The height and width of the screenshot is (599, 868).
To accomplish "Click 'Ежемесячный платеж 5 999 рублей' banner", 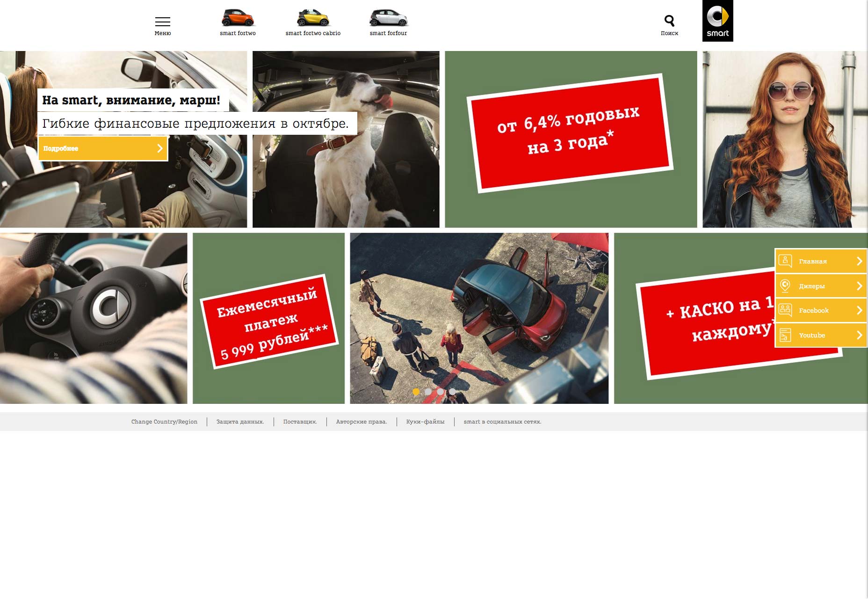I will tap(269, 321).
